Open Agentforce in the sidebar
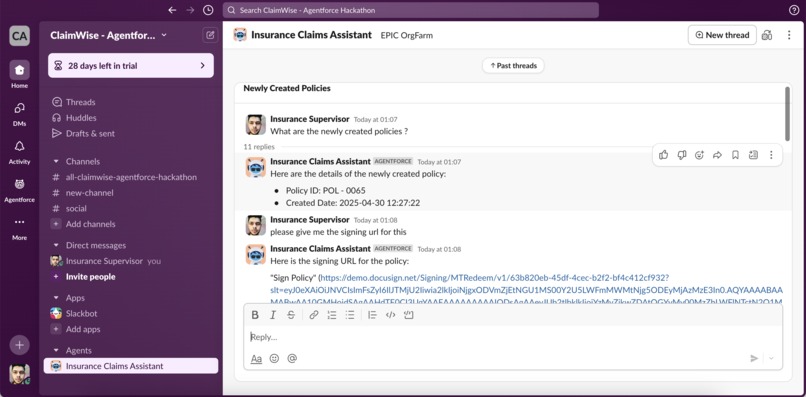806x397 pixels. 20,189
